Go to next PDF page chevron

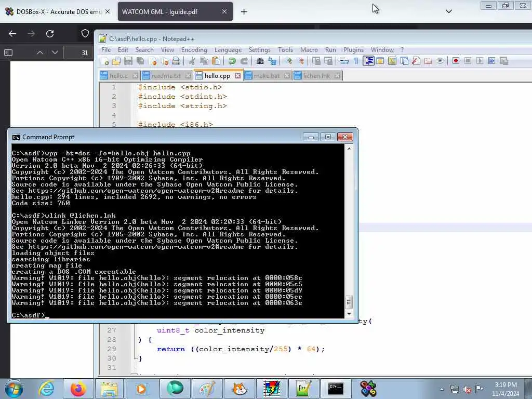[x=55, y=52]
